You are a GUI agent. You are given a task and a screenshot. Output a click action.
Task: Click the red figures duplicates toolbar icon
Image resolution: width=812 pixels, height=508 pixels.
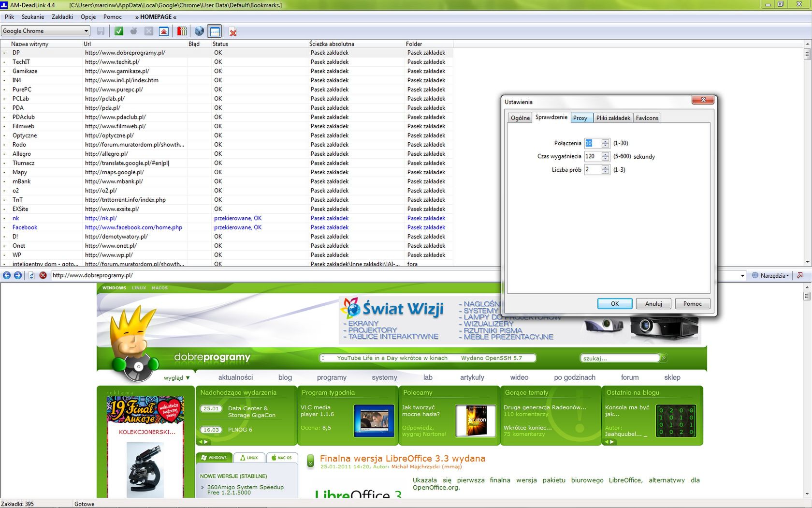coord(182,31)
